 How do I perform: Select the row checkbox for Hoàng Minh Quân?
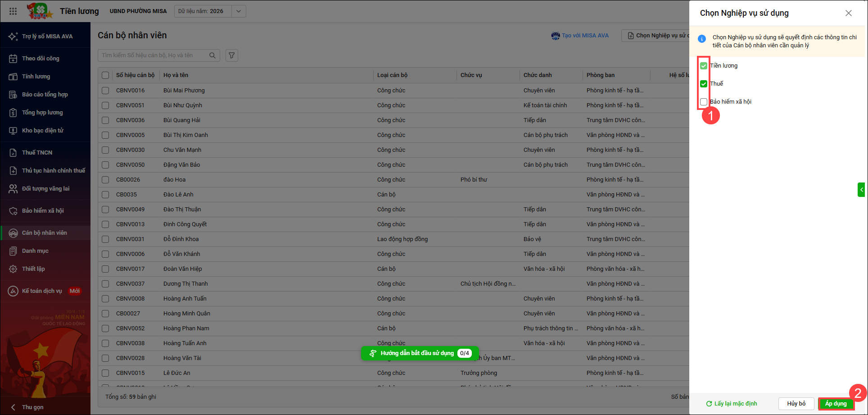(105, 314)
